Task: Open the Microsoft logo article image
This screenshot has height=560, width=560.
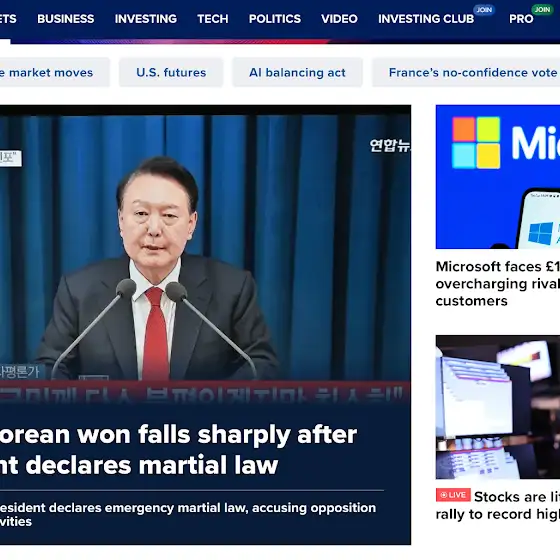Action: (x=498, y=177)
